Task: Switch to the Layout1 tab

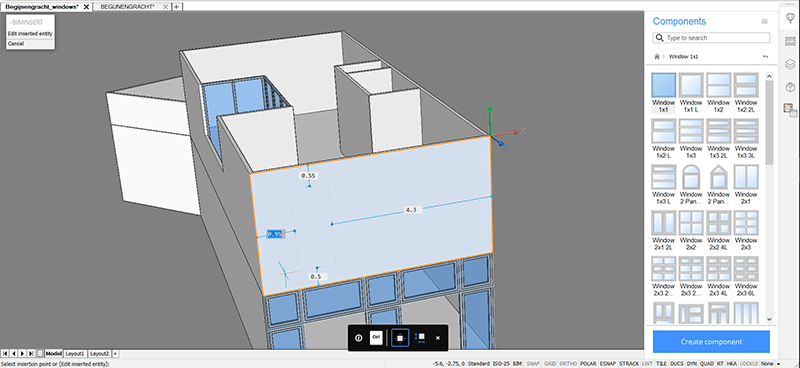Action: coord(75,353)
